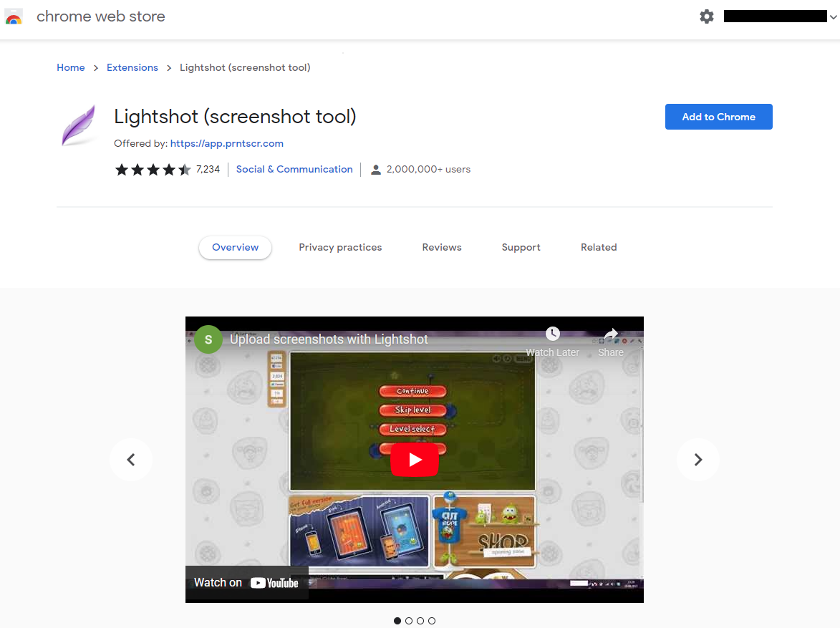Click the star rating icons
Image resolution: width=840 pixels, height=628 pixels.
point(153,170)
